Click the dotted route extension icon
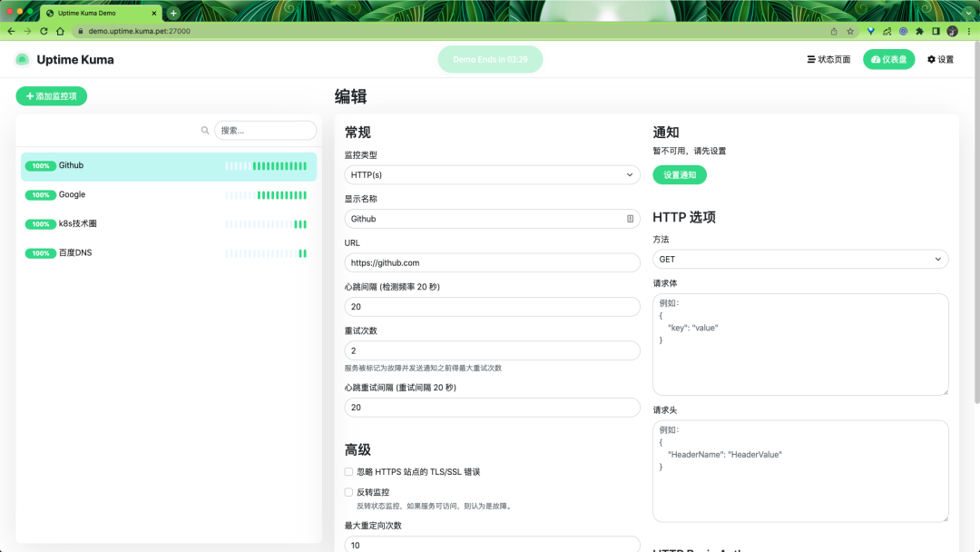 pyautogui.click(x=887, y=31)
